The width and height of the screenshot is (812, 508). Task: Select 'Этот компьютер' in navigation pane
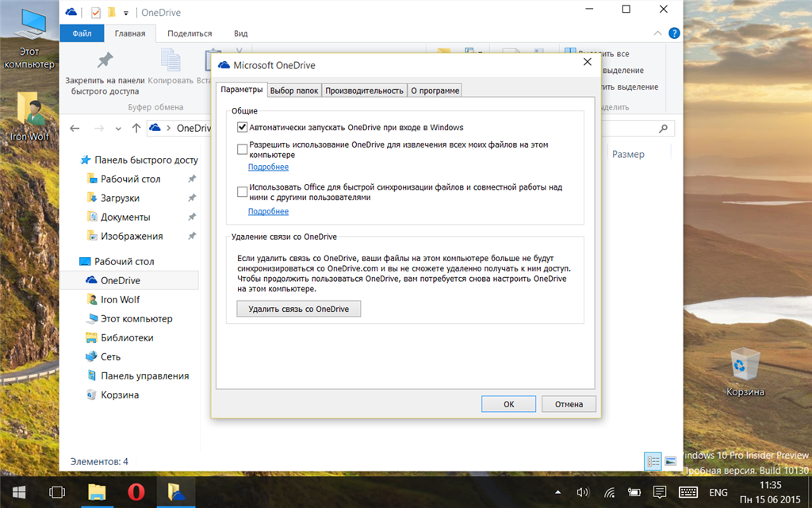point(136,319)
